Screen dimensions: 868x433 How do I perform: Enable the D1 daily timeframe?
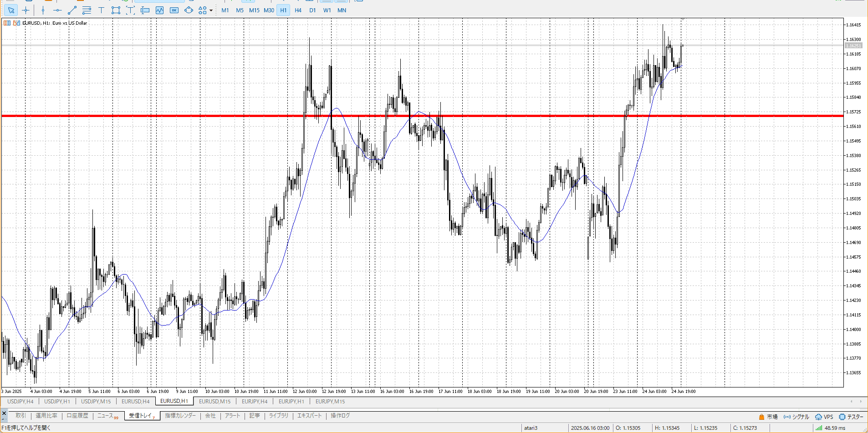pos(312,10)
